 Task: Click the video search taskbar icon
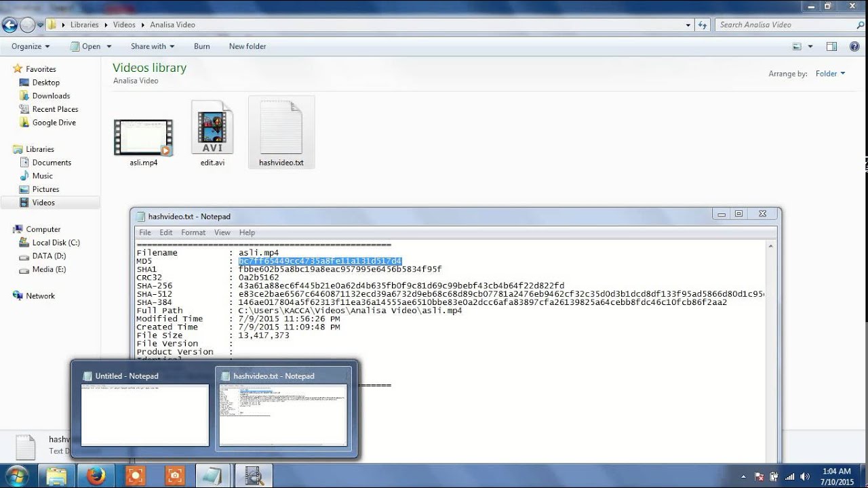pos(254,476)
